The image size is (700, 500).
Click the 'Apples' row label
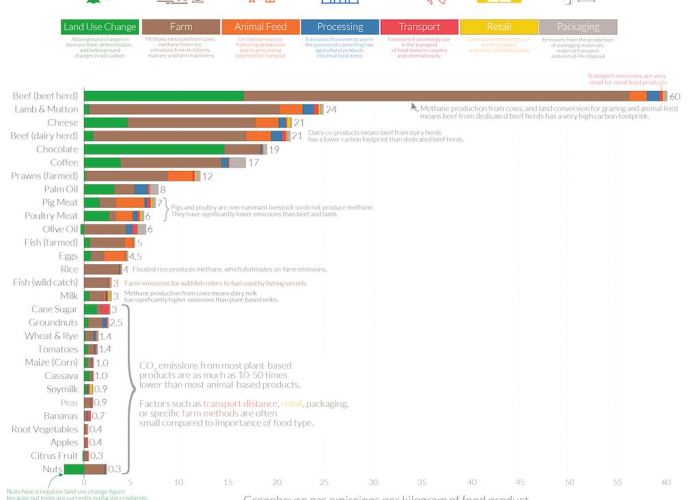coord(64,442)
